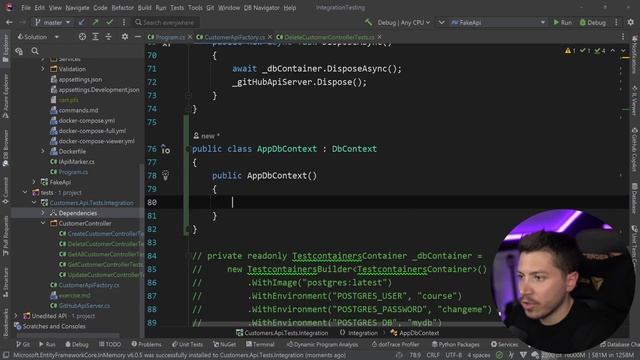
Task: Open the master branch dropdown
Action: point(53,22)
